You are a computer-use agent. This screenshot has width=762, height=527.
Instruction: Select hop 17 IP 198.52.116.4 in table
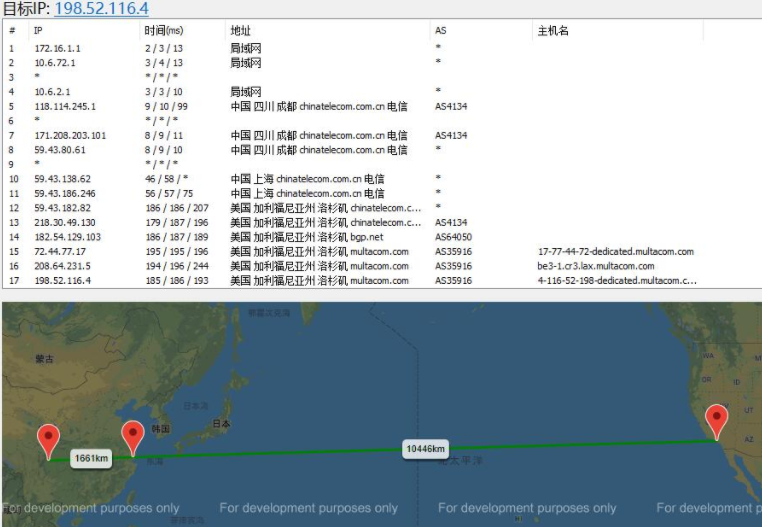pyautogui.click(x=62, y=281)
